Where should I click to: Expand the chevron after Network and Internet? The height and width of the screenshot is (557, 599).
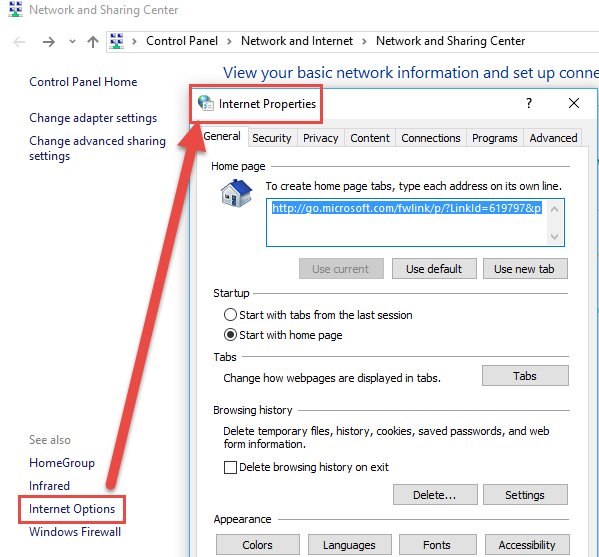pyautogui.click(x=364, y=41)
